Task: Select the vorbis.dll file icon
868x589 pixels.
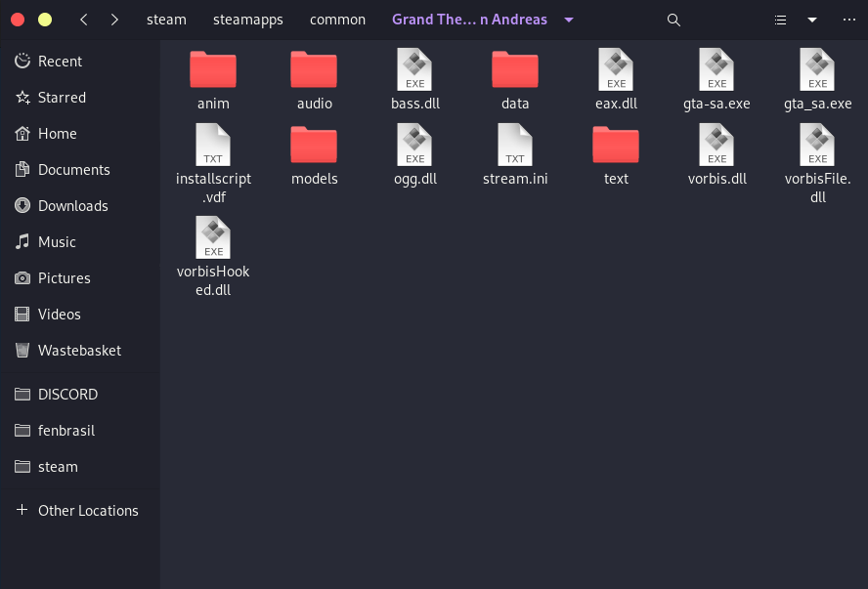Action: [x=716, y=145]
